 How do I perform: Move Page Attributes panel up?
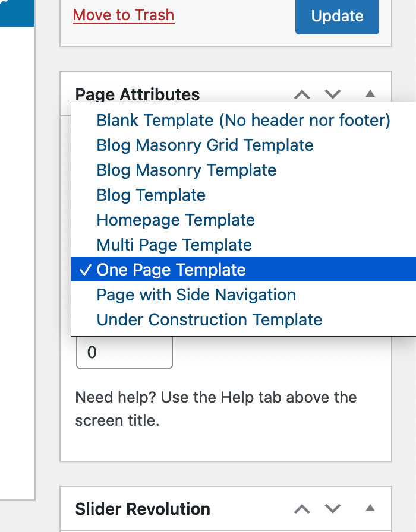coord(302,94)
